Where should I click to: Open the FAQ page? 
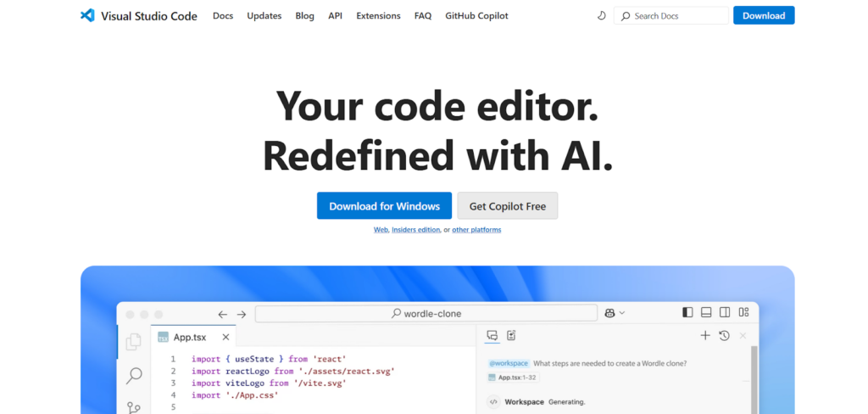pyautogui.click(x=422, y=16)
